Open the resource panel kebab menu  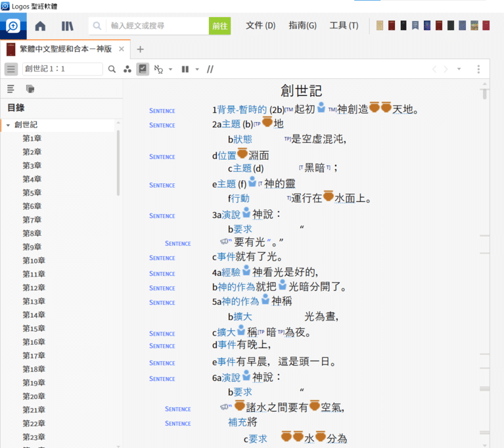pos(478,69)
